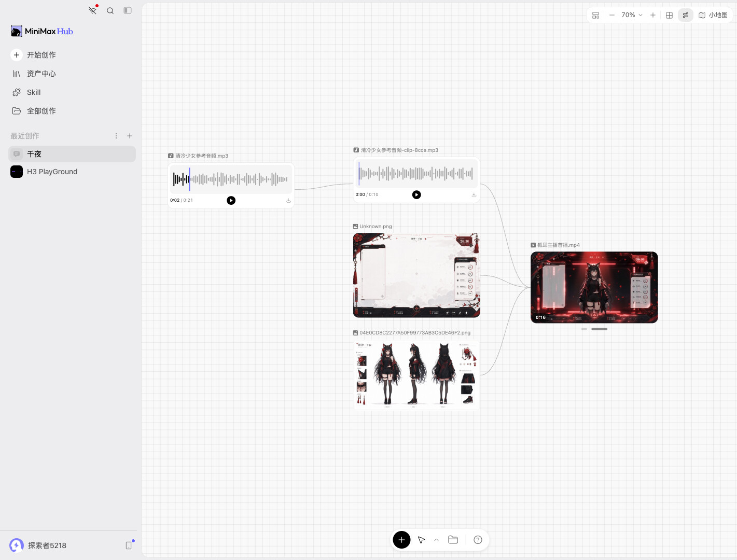Click the auto-layout icon in canvas toolbar
The image size is (737, 560).
[x=595, y=15]
